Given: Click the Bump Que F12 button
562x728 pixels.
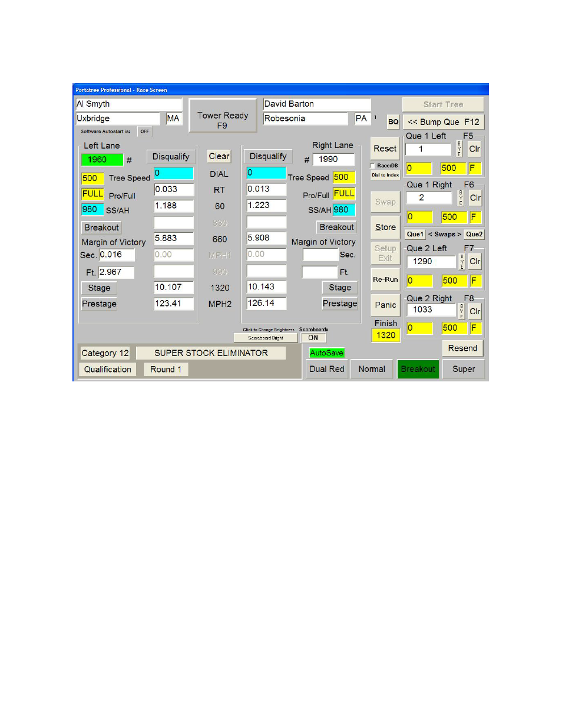Looking at the screenshot, I should click(443, 122).
